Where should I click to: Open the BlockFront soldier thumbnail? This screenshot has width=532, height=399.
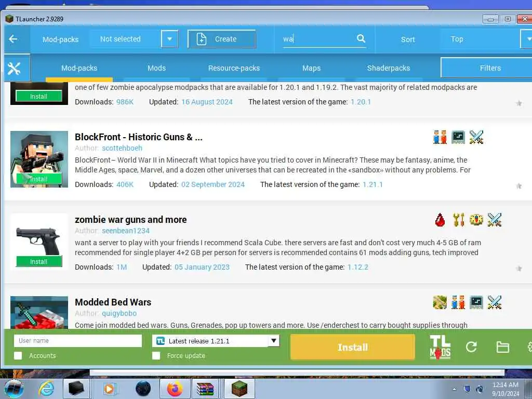(x=39, y=159)
